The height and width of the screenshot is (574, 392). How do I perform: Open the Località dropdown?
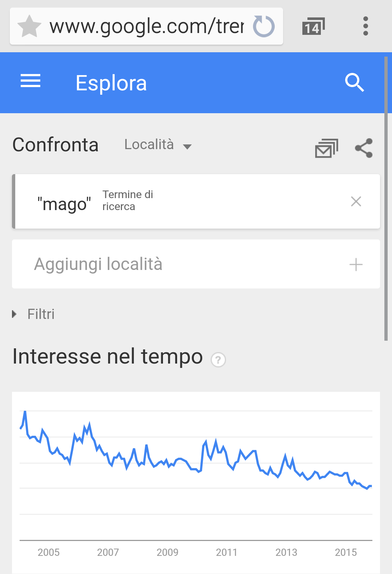coord(158,145)
